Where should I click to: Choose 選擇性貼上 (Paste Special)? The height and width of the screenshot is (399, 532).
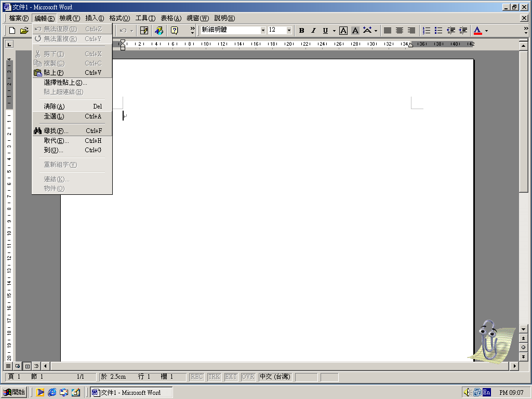coord(72,83)
